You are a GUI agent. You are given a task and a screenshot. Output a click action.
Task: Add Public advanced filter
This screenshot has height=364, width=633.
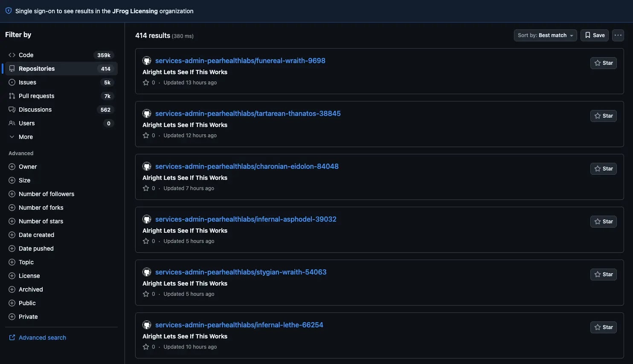click(61, 303)
